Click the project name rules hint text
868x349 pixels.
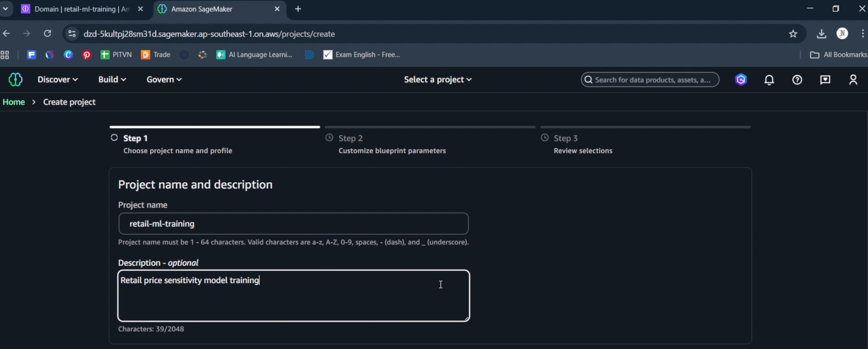293,242
